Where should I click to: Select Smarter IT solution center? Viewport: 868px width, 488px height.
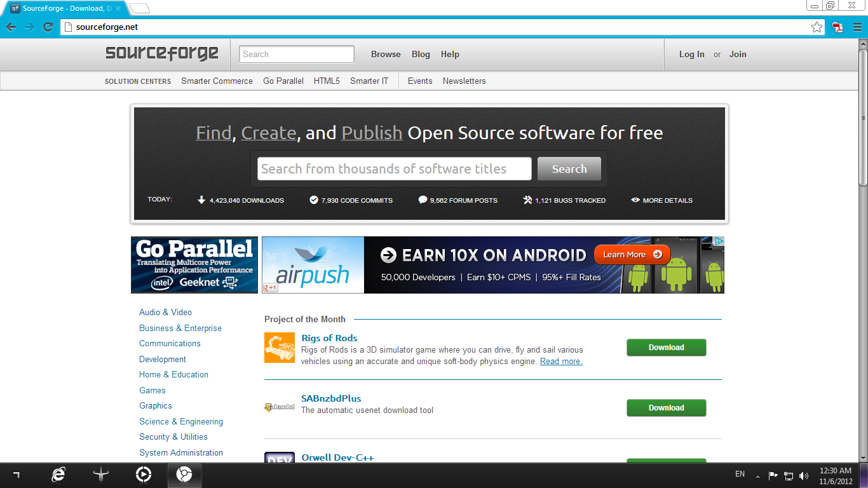pos(369,81)
